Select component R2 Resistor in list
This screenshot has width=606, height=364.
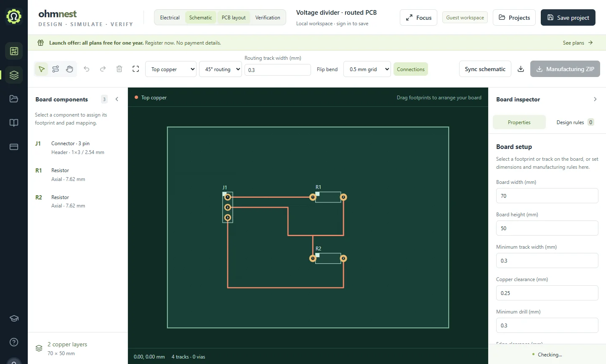[77, 202]
